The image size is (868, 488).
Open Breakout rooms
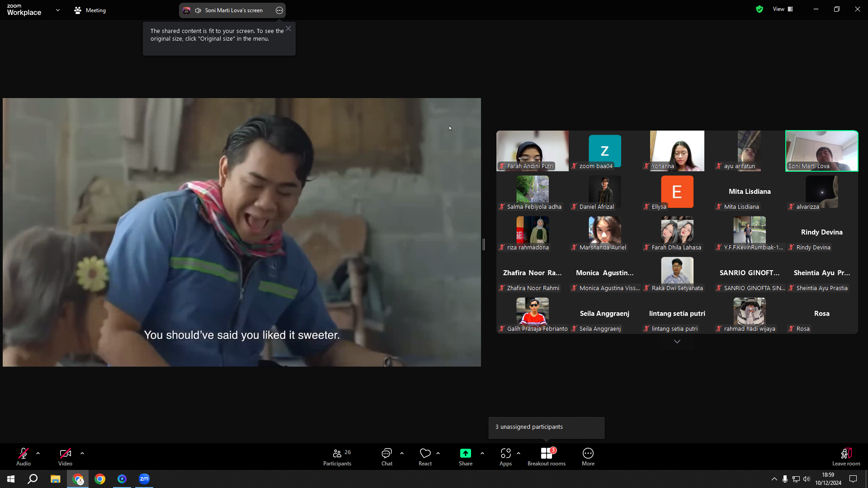coord(547,456)
